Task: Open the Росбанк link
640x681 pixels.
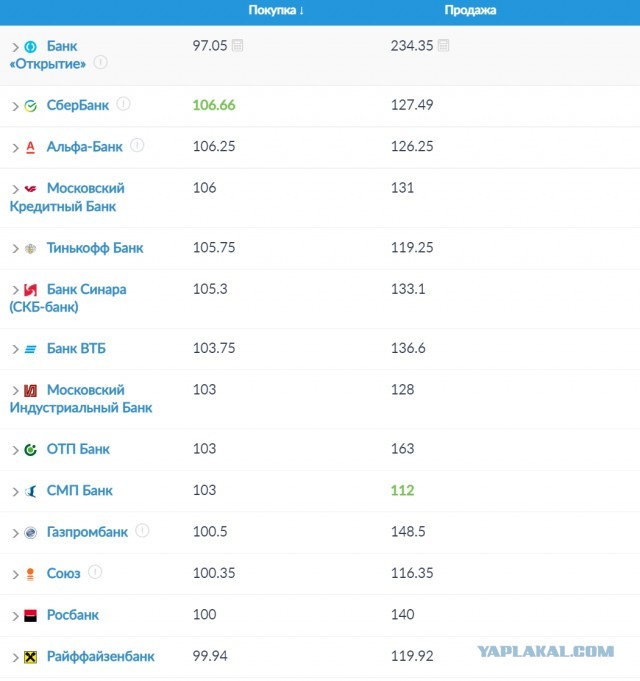Action: tap(73, 615)
